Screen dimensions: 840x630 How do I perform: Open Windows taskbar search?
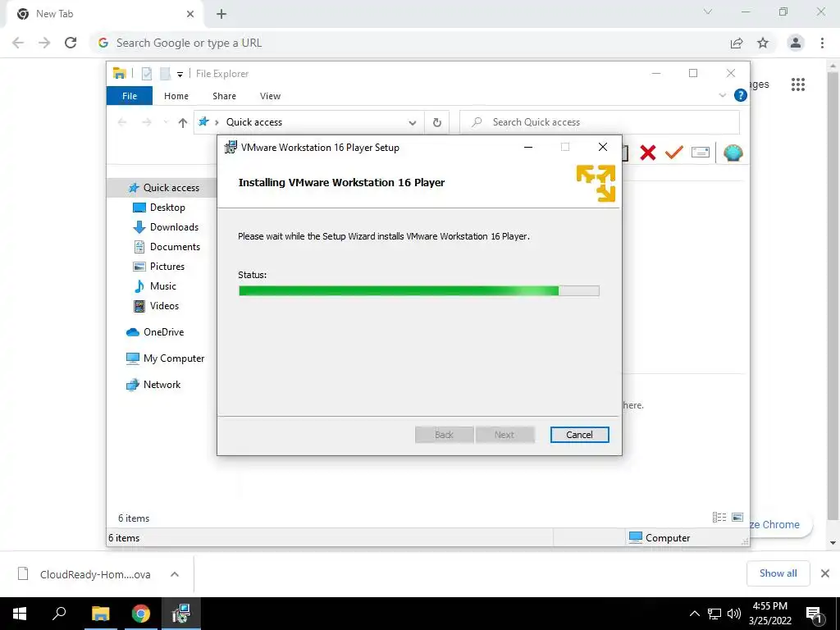(x=59, y=614)
